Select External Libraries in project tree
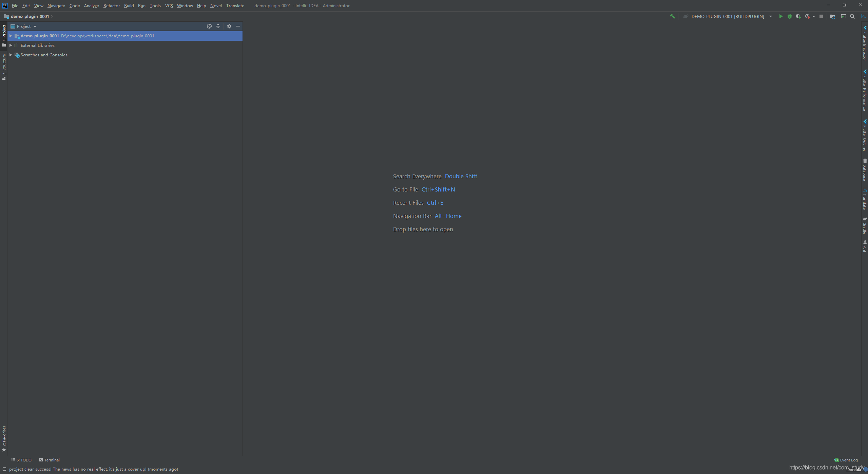 point(37,45)
